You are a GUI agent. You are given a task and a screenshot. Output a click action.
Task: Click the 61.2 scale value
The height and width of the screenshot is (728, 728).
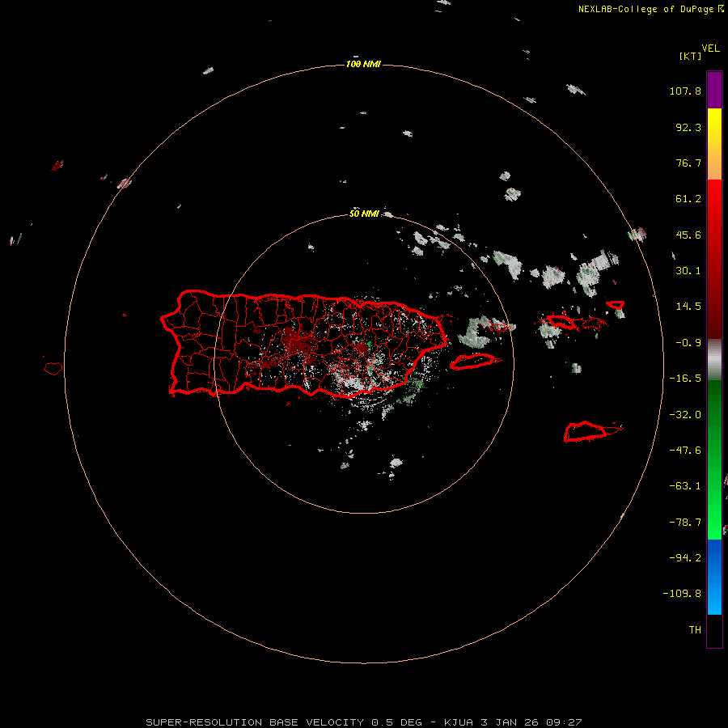click(688, 199)
